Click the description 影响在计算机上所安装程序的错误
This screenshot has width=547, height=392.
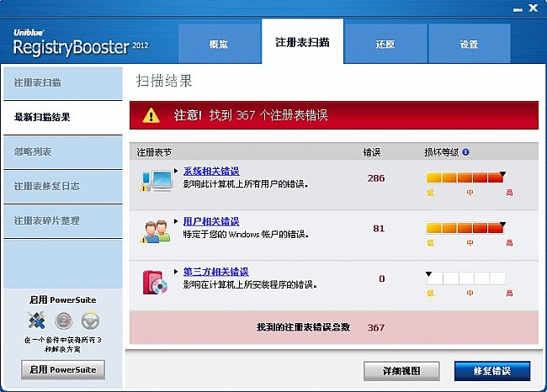pyautogui.click(x=250, y=284)
